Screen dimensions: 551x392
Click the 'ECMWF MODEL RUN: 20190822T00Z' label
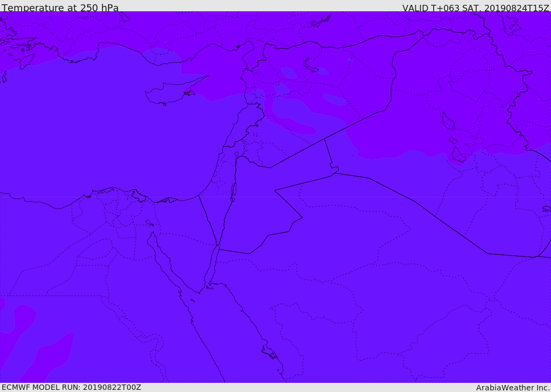[x=72, y=387]
